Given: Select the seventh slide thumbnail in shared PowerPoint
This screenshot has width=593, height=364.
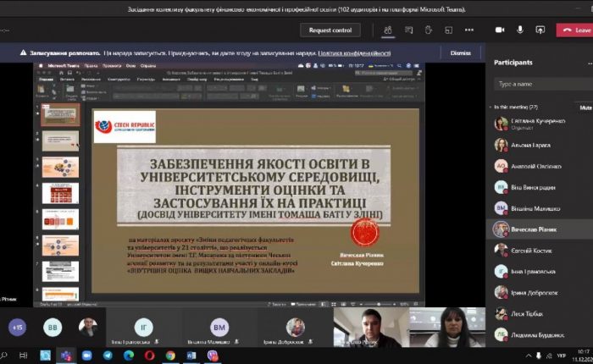Looking at the screenshot, I should (60, 272).
